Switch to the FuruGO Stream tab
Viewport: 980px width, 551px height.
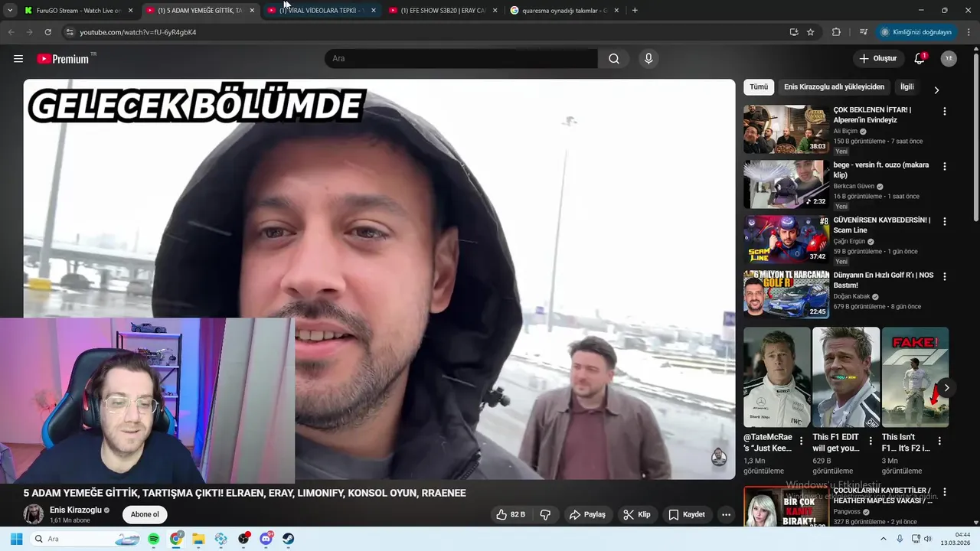click(x=78, y=11)
